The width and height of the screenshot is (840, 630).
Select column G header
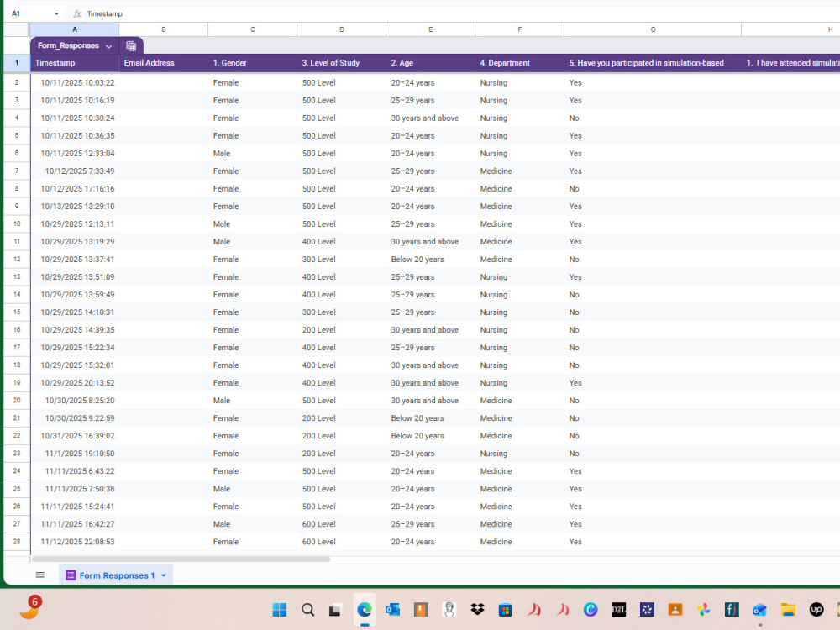click(653, 29)
